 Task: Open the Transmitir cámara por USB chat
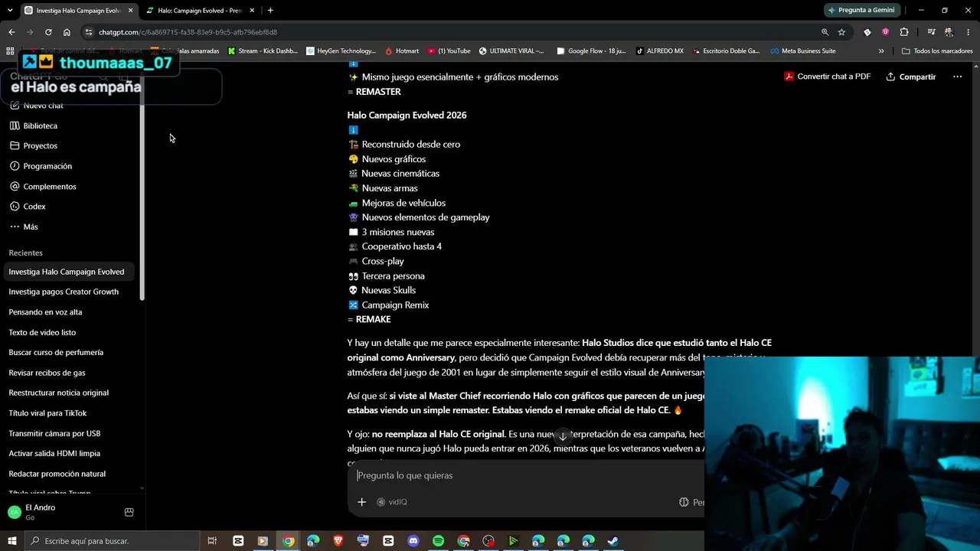pos(69,433)
